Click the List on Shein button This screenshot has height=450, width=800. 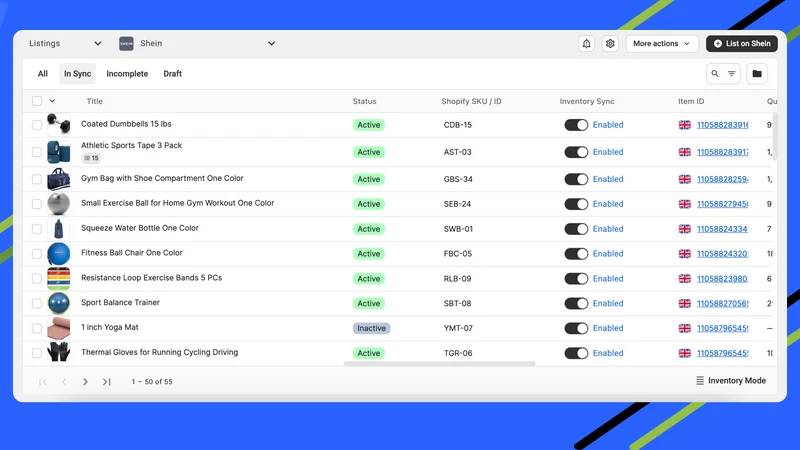click(x=742, y=43)
